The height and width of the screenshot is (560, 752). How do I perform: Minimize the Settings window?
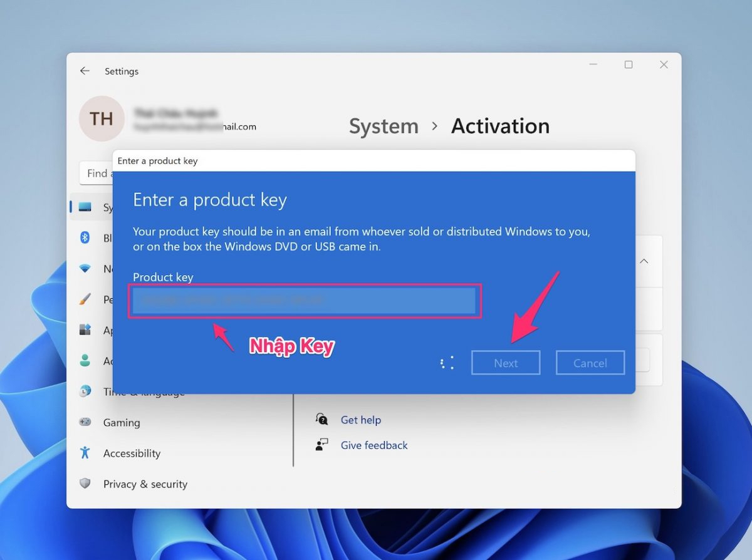click(593, 65)
